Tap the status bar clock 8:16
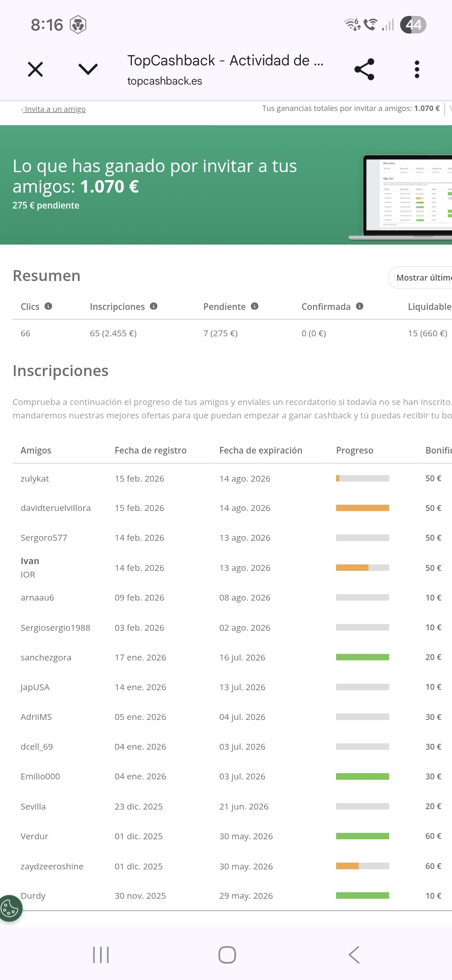The width and height of the screenshot is (452, 980). [47, 25]
